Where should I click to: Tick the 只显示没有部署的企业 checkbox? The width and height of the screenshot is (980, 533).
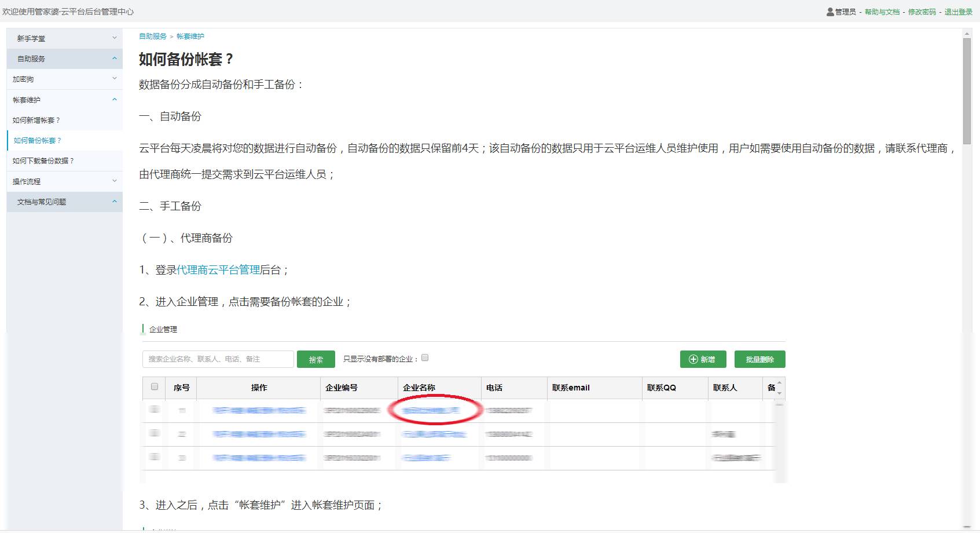pyautogui.click(x=425, y=358)
